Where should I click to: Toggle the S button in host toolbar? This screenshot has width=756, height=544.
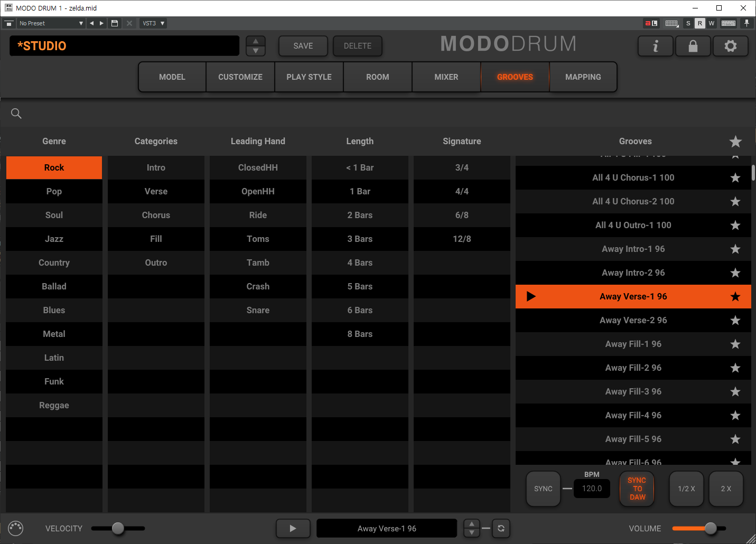(x=688, y=23)
